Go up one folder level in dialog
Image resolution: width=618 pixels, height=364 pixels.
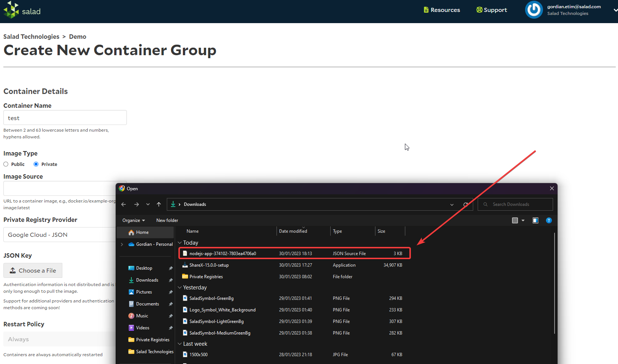pos(159,204)
